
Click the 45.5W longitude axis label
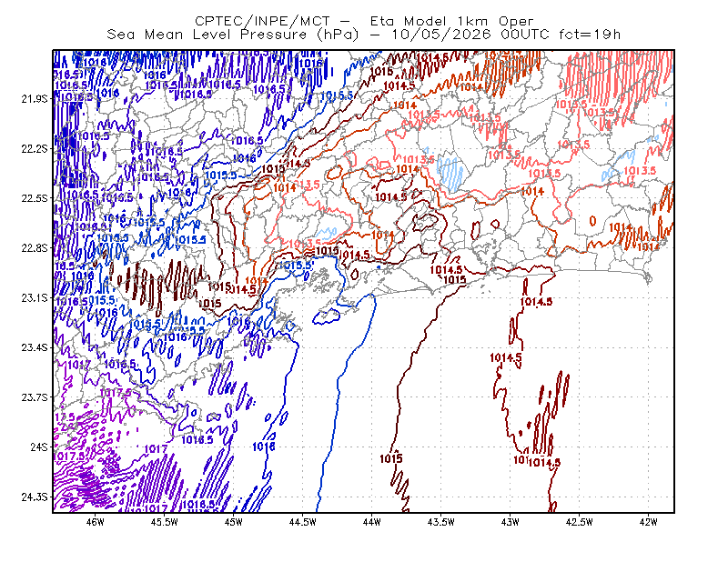pos(165,522)
